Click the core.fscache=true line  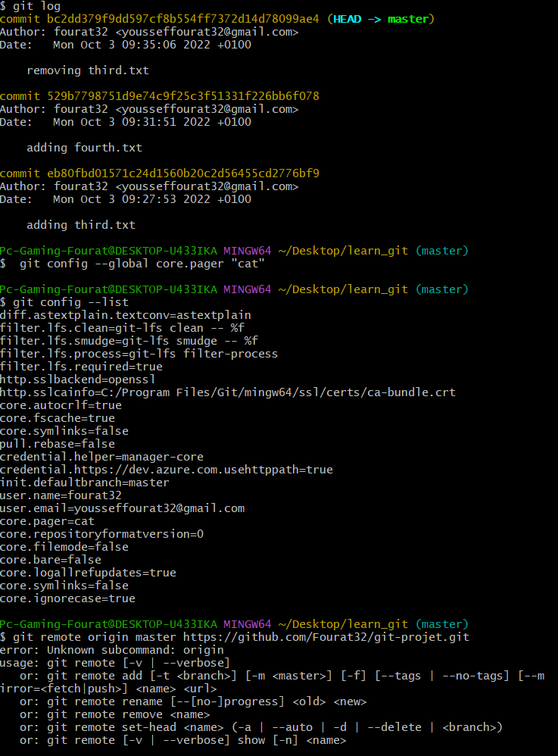[58, 418]
